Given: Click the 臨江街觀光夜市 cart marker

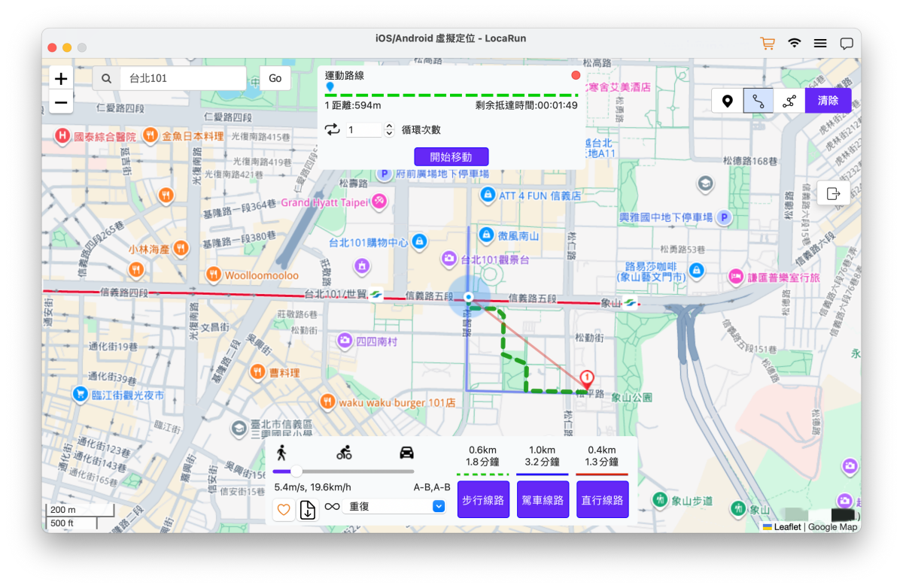Looking at the screenshot, I should coord(80,394).
